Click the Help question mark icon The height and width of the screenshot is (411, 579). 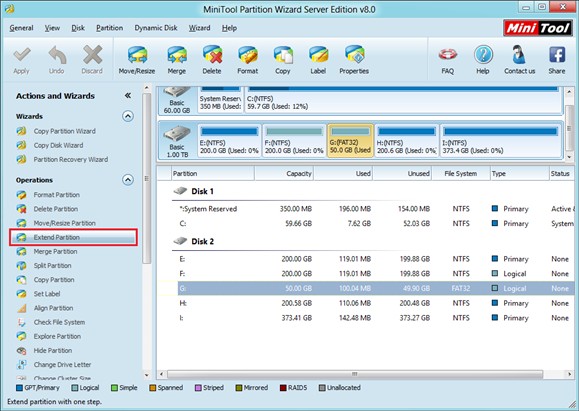pyautogui.click(x=483, y=55)
